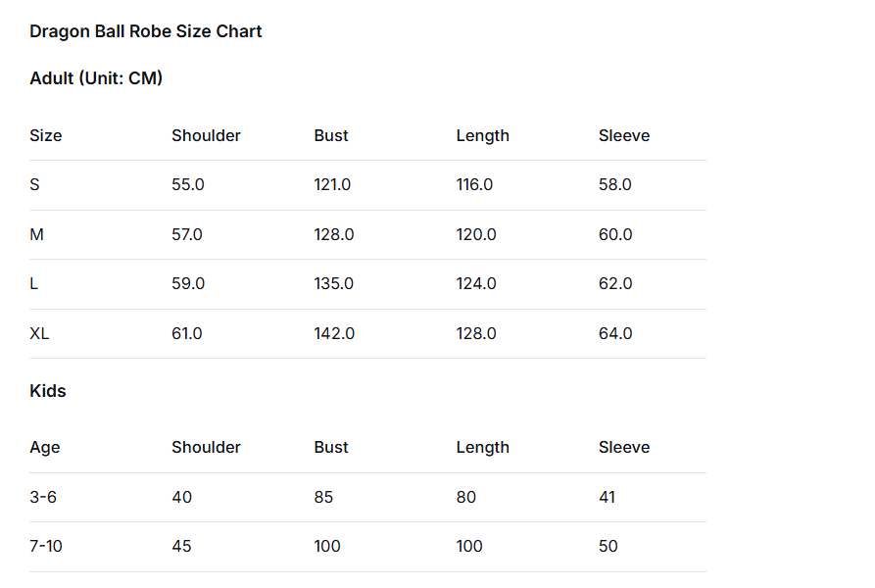Click the adult Length column header
Screen dimensions: 875x588
coord(482,136)
